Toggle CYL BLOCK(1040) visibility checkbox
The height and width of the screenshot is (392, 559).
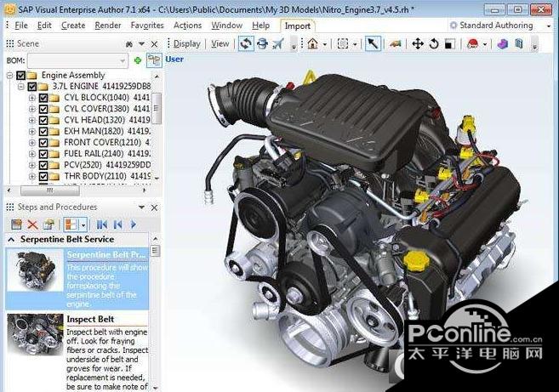pos(43,98)
